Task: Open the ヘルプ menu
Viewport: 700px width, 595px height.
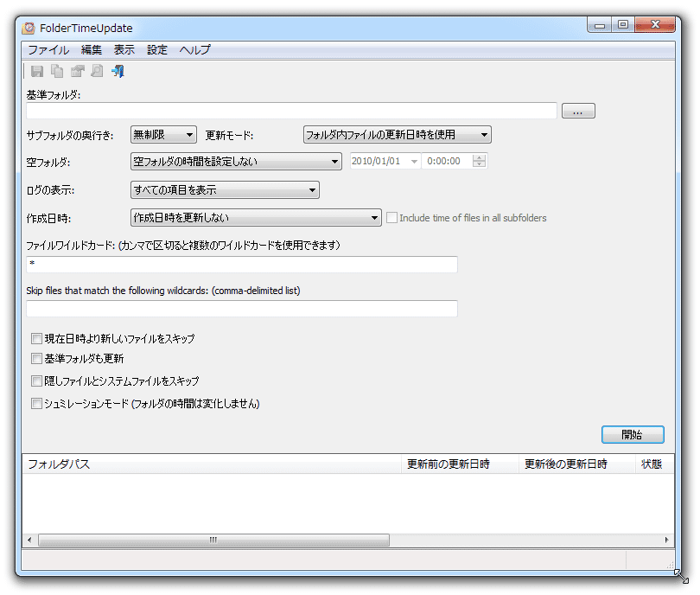Action: (x=194, y=49)
